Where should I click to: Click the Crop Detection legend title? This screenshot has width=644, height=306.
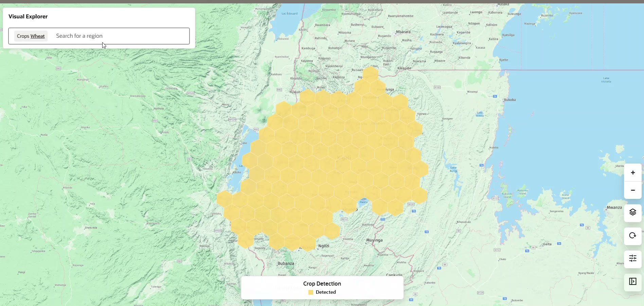coord(322,284)
